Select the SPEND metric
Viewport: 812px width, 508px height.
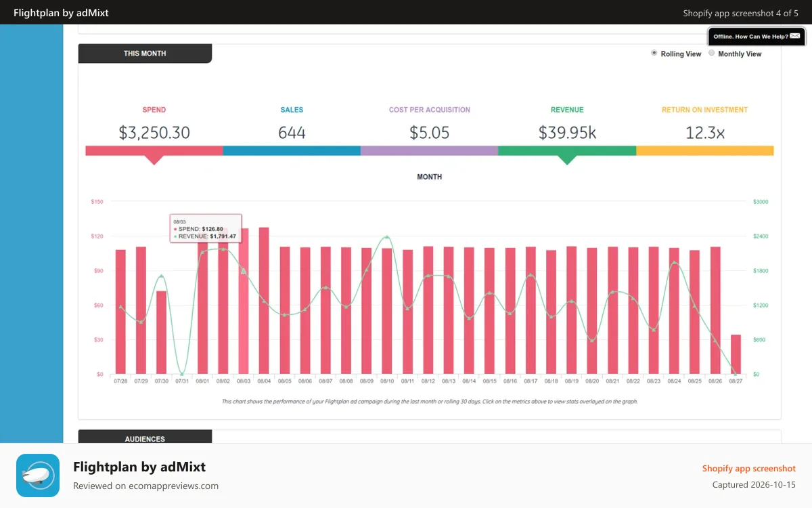[x=154, y=110]
